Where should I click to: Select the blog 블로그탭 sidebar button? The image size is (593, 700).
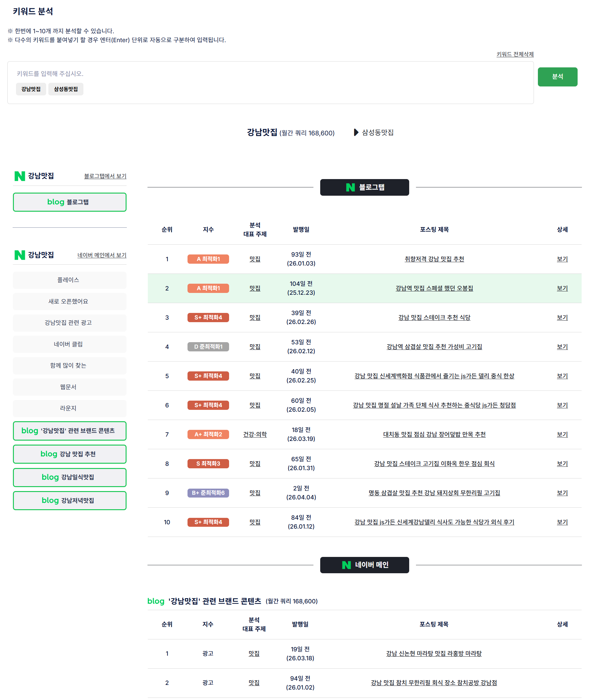(70, 202)
